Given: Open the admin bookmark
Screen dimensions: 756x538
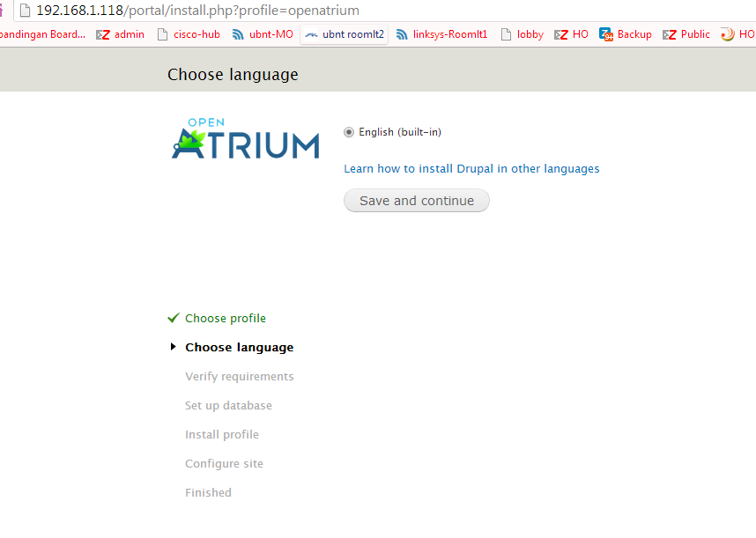Looking at the screenshot, I should 120,34.
